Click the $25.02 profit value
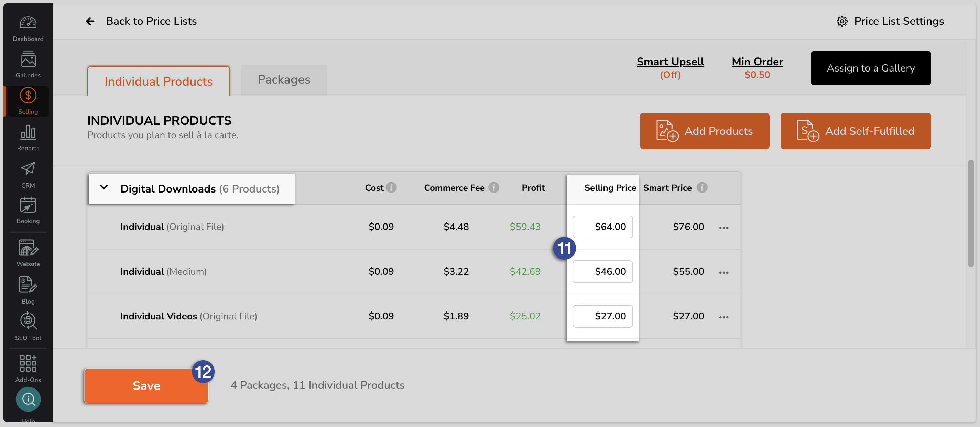This screenshot has width=980, height=427. coord(525,316)
